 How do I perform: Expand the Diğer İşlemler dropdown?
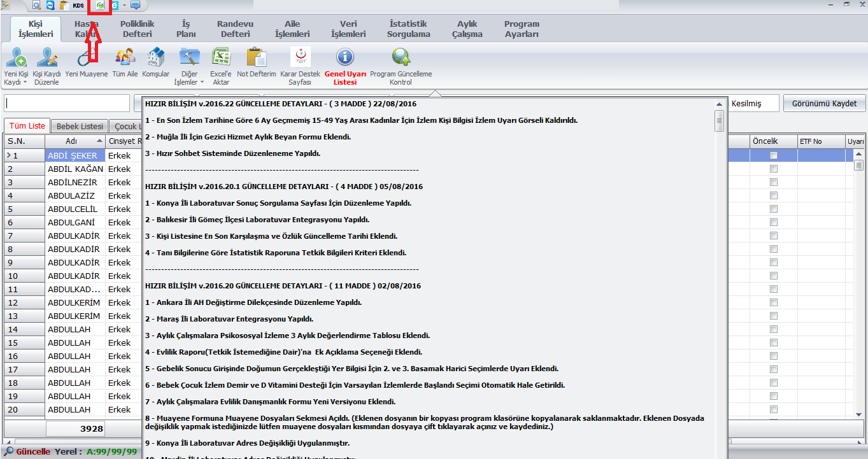point(202,82)
